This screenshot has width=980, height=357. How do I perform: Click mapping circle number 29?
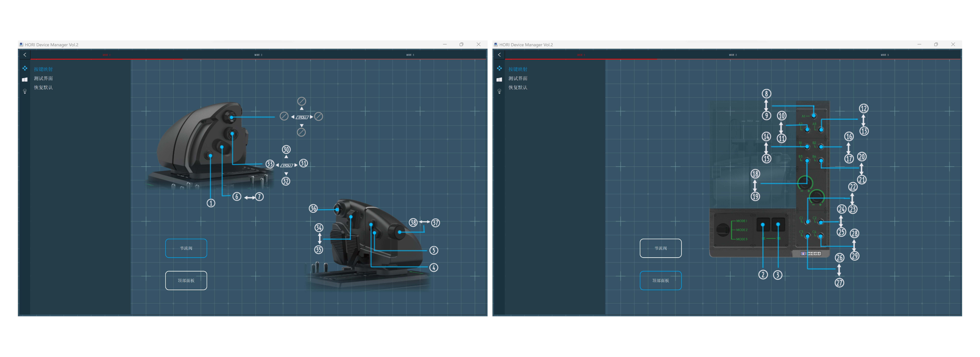[854, 256]
